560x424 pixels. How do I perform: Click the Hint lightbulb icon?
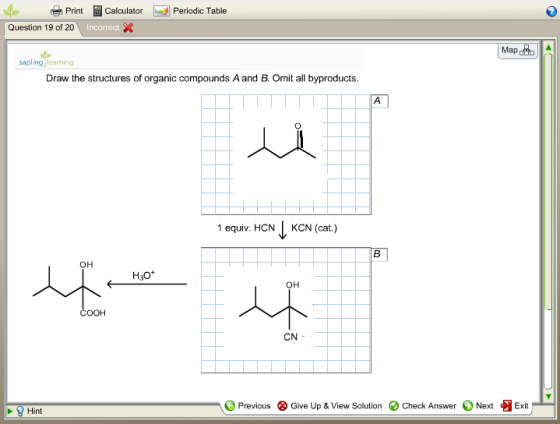pyautogui.click(x=20, y=411)
